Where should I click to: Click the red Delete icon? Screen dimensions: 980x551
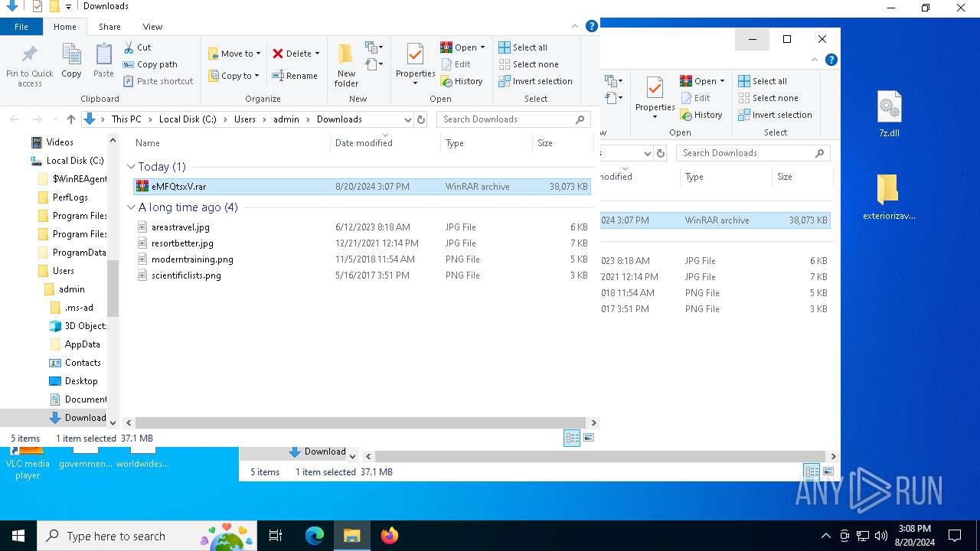[x=278, y=54]
